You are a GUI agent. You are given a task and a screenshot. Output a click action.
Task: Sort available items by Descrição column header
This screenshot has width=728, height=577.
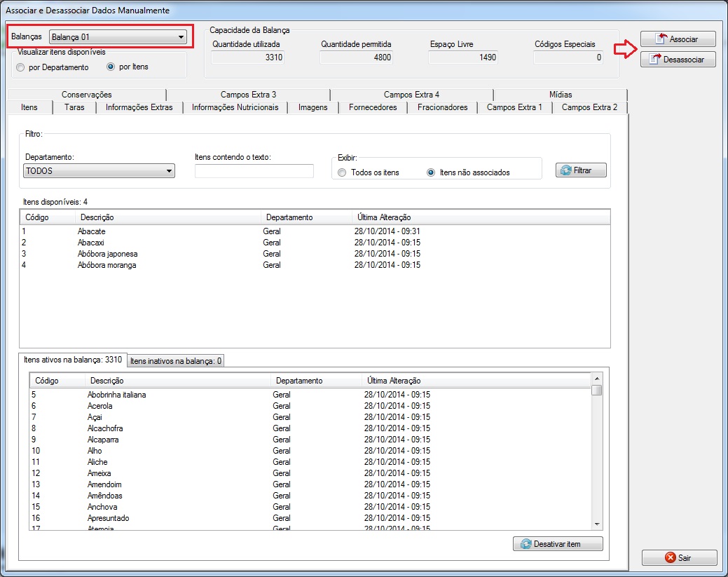[x=168, y=217]
